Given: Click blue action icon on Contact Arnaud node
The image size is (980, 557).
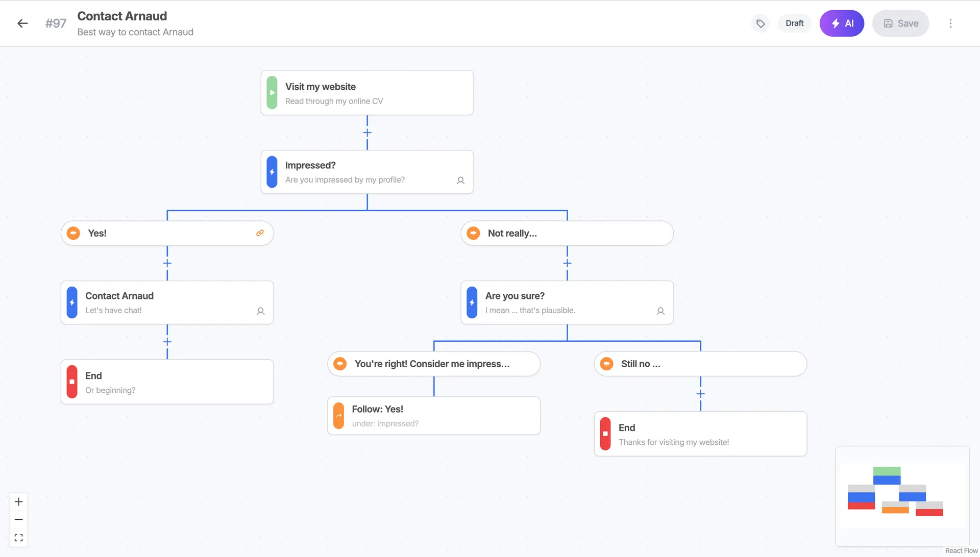Looking at the screenshot, I should [72, 302].
